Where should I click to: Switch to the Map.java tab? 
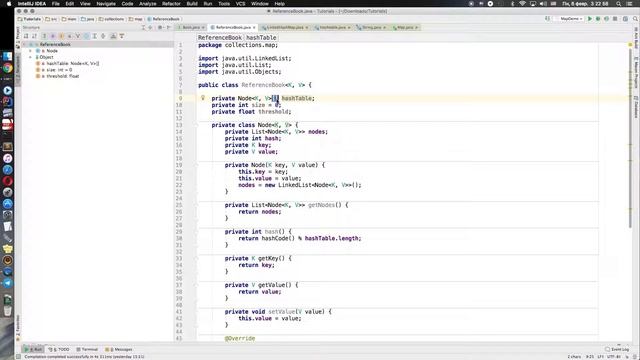click(x=405, y=27)
